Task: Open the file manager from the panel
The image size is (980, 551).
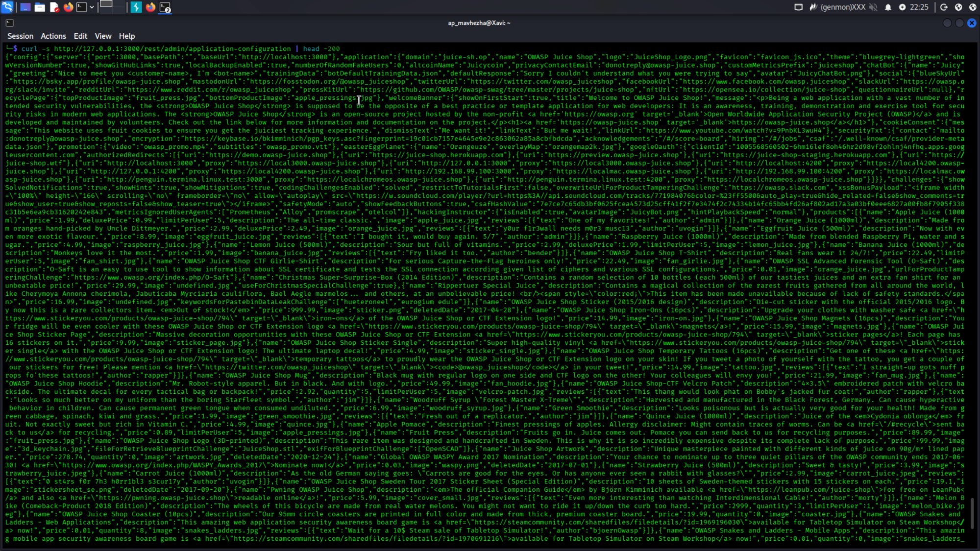Action: tap(40, 7)
